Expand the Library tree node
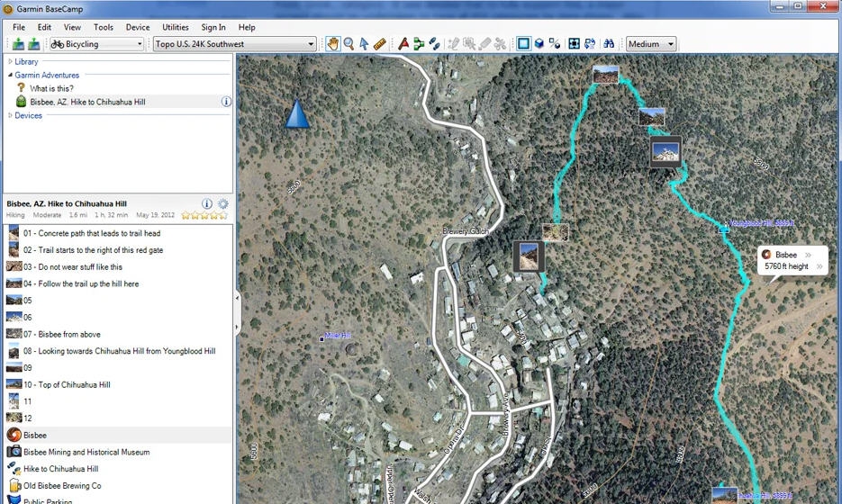 click(x=10, y=62)
